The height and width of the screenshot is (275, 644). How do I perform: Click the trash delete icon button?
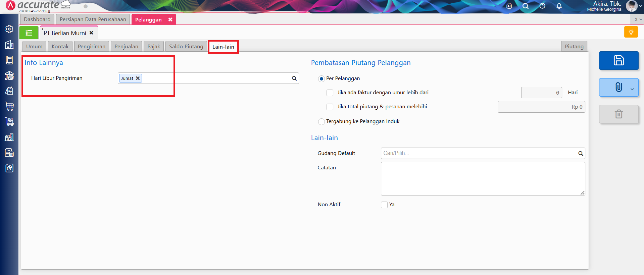tap(618, 114)
